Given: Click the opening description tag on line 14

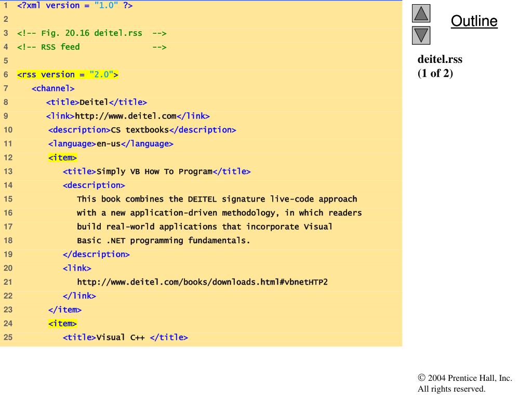Looking at the screenshot, I should point(94,185).
